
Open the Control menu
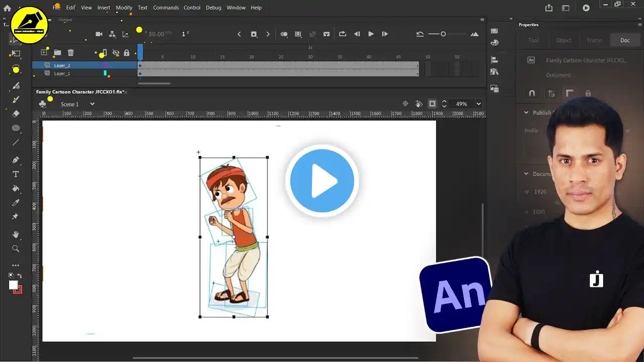tap(192, 8)
